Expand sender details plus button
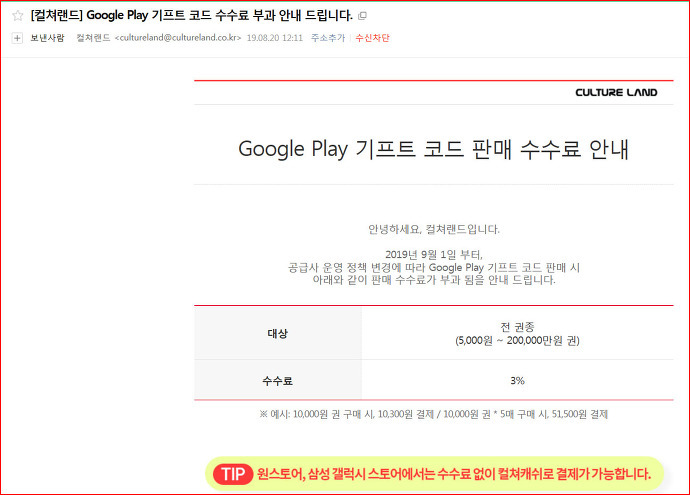690x495 pixels. (x=17, y=38)
